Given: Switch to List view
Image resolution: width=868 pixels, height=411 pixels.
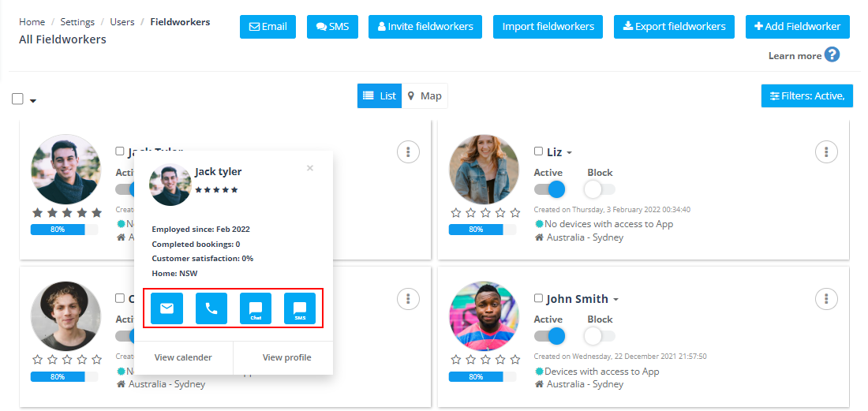Looking at the screenshot, I should click(380, 95).
